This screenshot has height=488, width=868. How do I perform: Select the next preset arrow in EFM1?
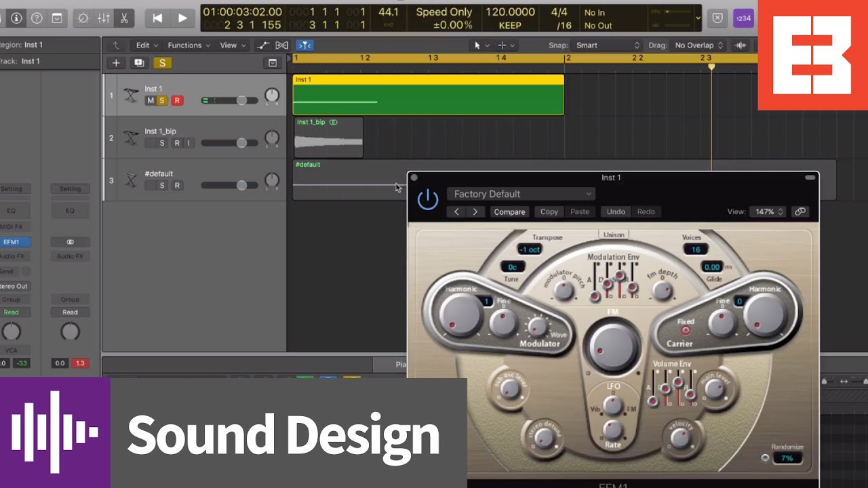475,211
